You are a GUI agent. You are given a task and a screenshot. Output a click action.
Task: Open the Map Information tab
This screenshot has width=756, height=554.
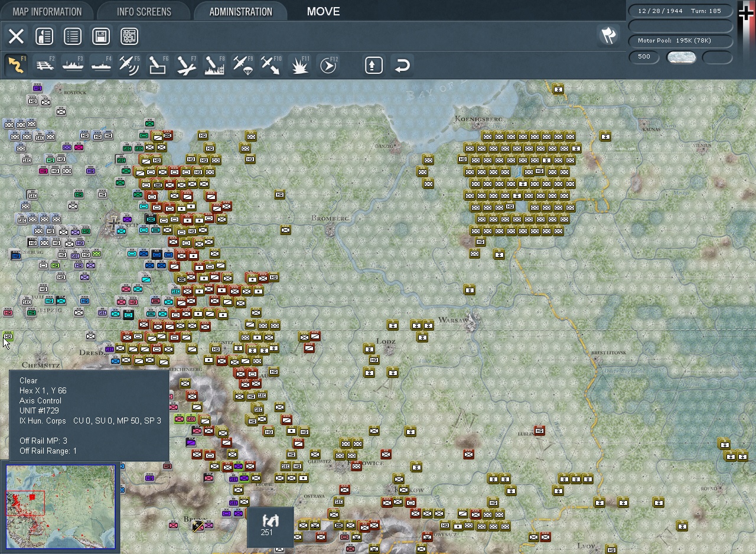(x=47, y=12)
